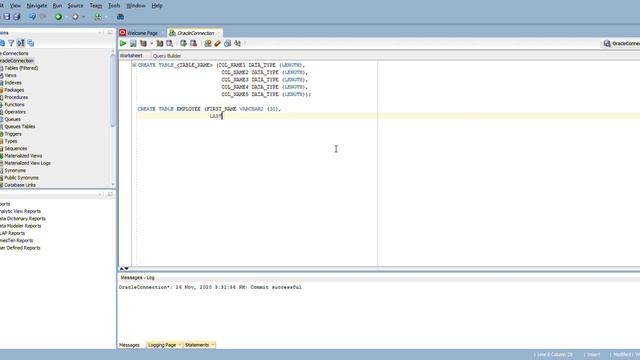
Task: Open the View menu
Action: [15, 6]
